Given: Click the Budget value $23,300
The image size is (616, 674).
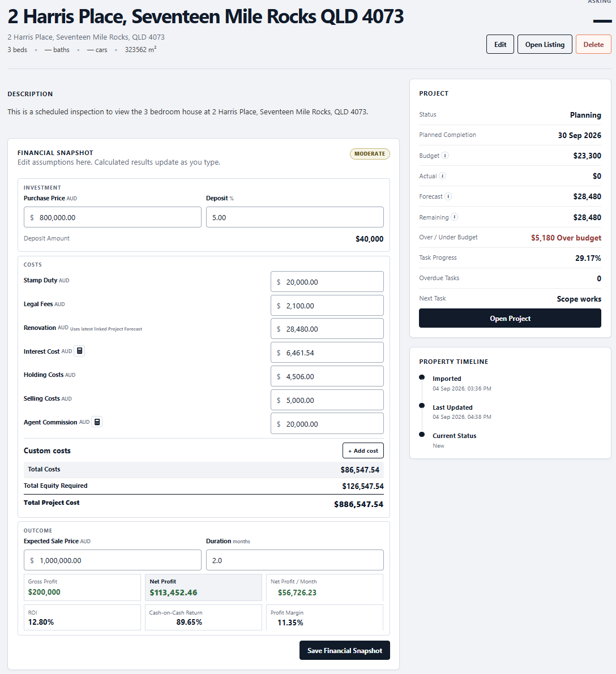Looking at the screenshot, I should point(587,156).
